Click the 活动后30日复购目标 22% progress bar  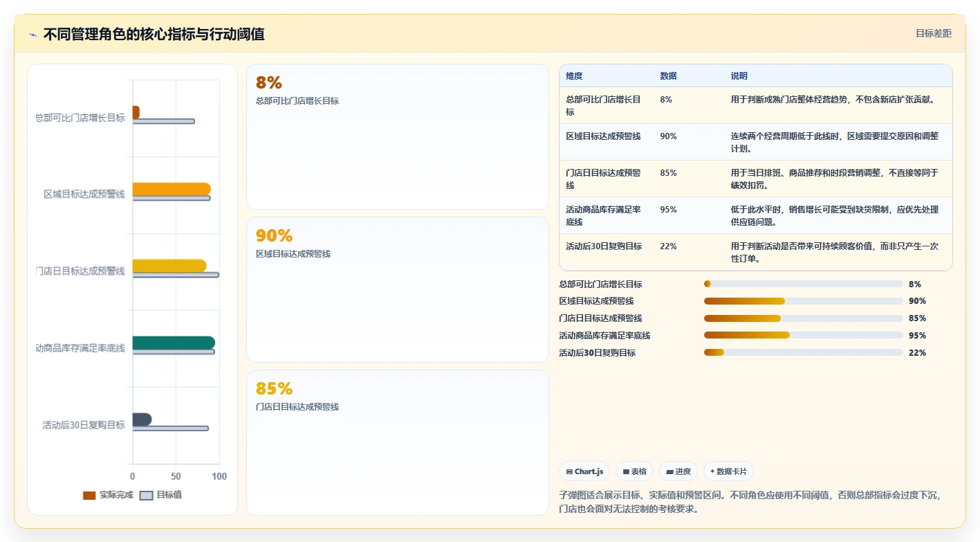[804, 353]
